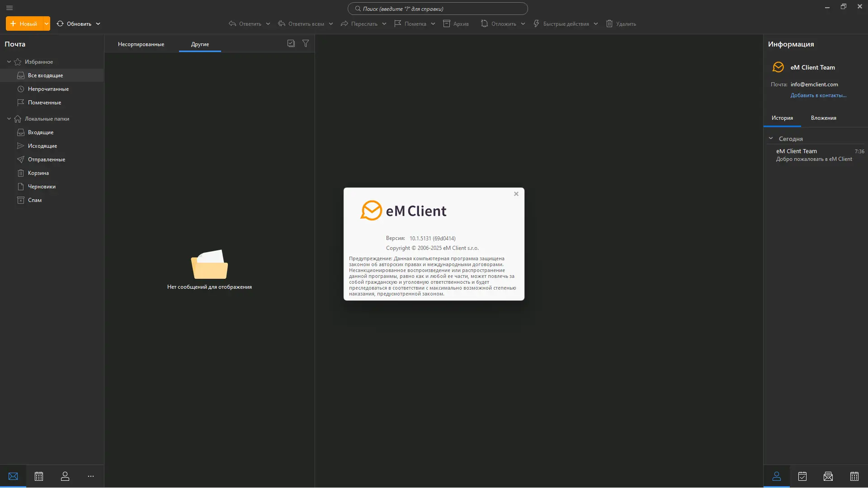Click the Добавить в контакты link
The image size is (868, 488).
(x=818, y=95)
